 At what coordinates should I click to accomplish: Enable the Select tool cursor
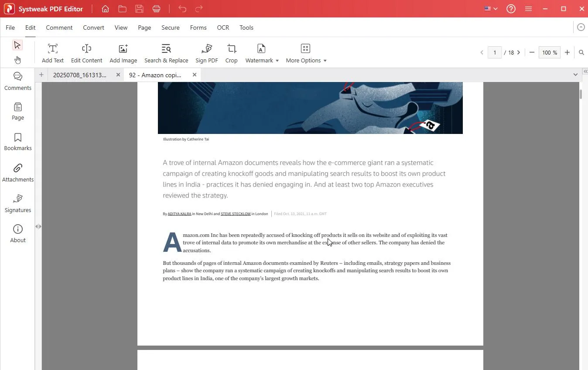[17, 45]
